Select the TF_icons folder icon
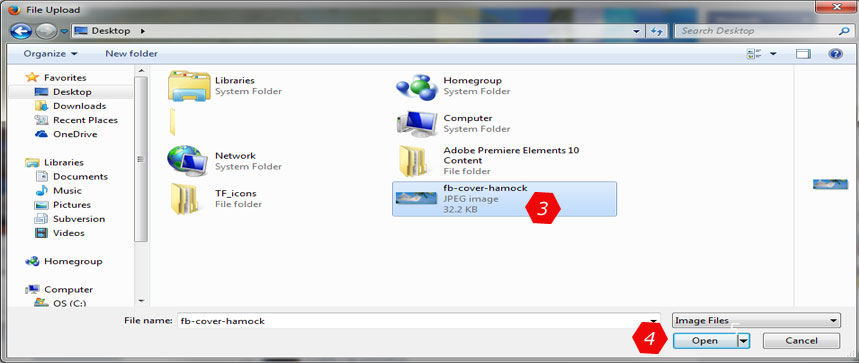 pos(184,198)
